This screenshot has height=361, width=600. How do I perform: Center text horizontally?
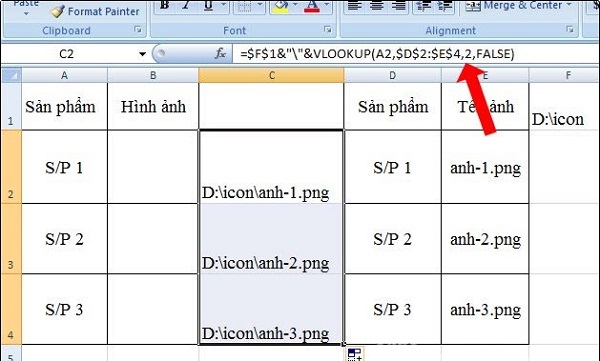(377, 5)
